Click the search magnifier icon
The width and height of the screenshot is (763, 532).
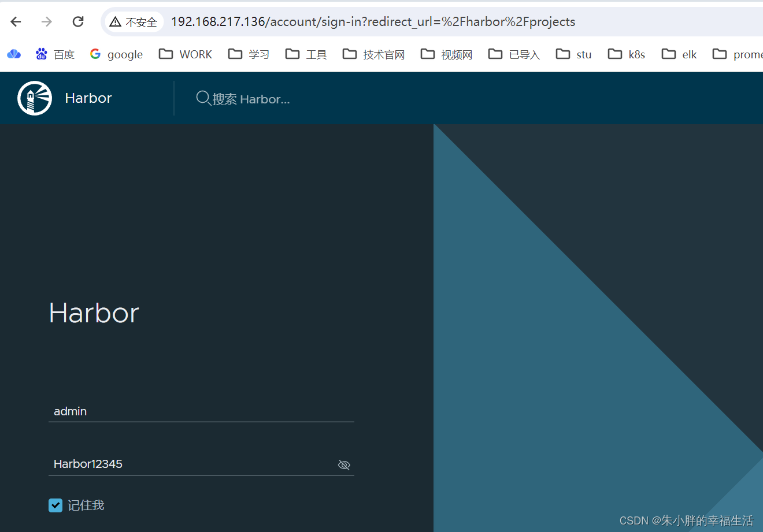coord(203,98)
